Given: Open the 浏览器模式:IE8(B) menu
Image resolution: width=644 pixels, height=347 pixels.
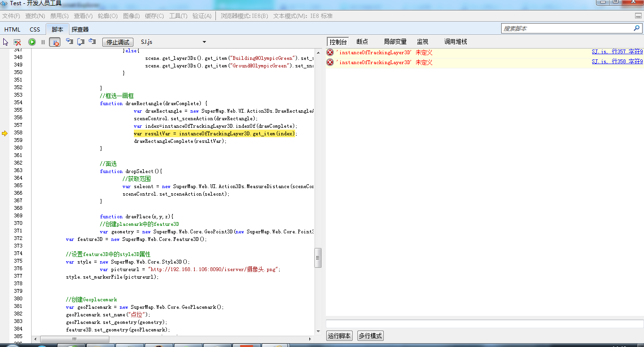Looking at the screenshot, I should tap(244, 16).
